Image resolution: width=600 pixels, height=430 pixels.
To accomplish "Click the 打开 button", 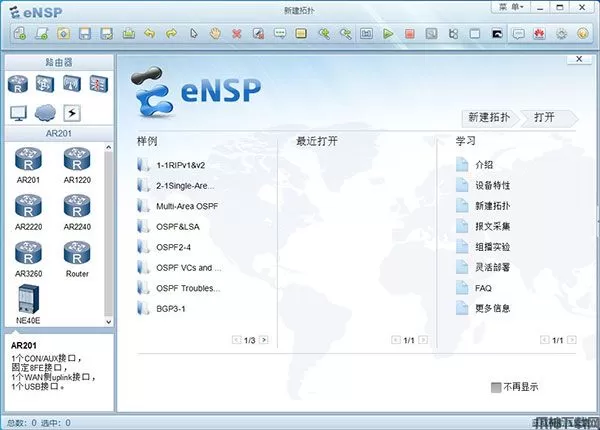I will click(547, 117).
